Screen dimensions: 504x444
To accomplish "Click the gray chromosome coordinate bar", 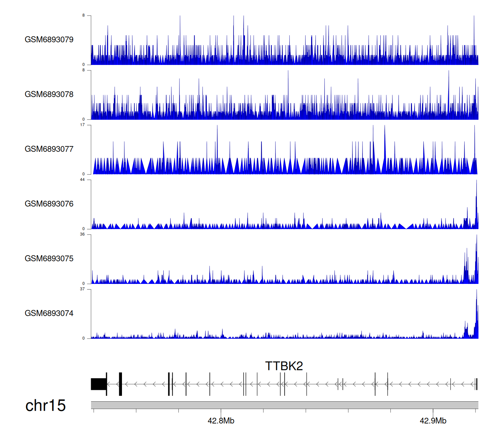I will click(284, 405).
